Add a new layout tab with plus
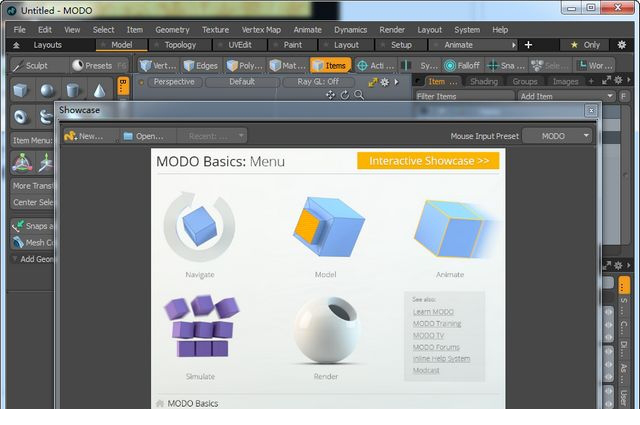The height and width of the screenshot is (425, 640). click(528, 45)
